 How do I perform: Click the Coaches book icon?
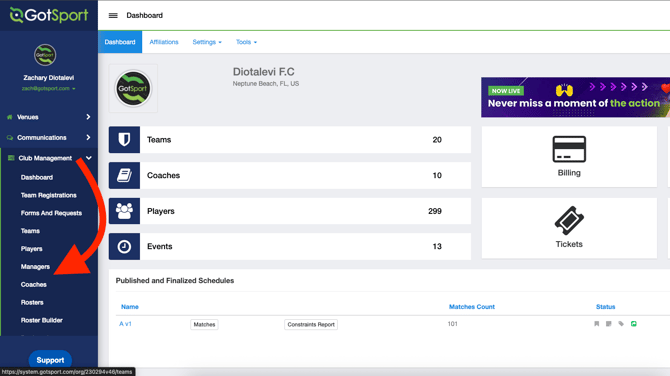point(124,175)
